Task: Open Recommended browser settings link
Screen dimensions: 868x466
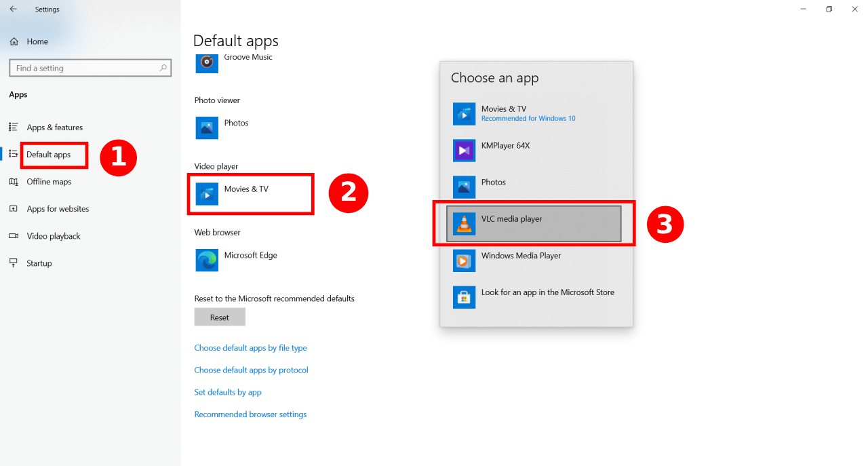Action: click(x=250, y=414)
